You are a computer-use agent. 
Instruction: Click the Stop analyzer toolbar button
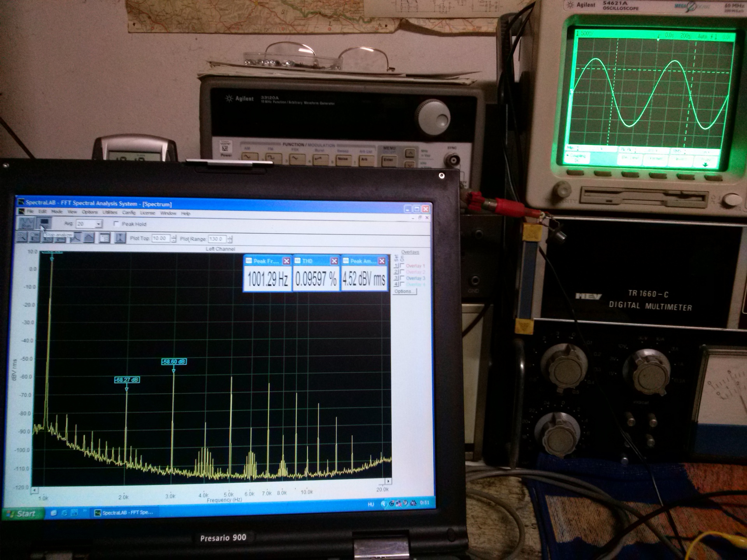click(44, 223)
